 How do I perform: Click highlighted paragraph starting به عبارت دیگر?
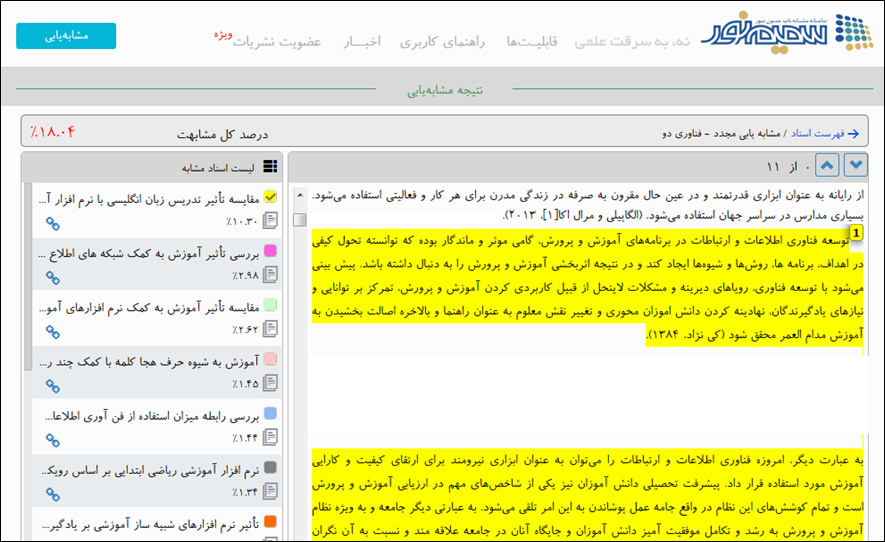[x=588, y=495]
